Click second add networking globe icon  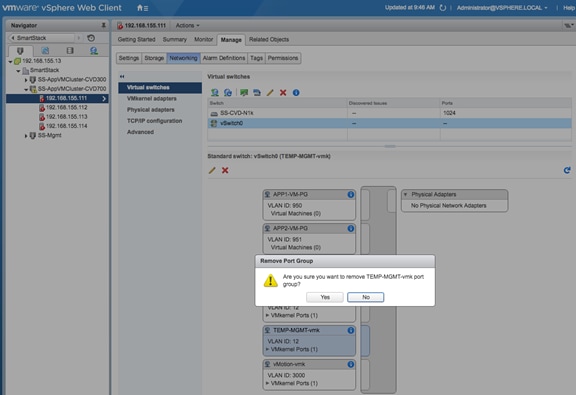click(x=228, y=92)
